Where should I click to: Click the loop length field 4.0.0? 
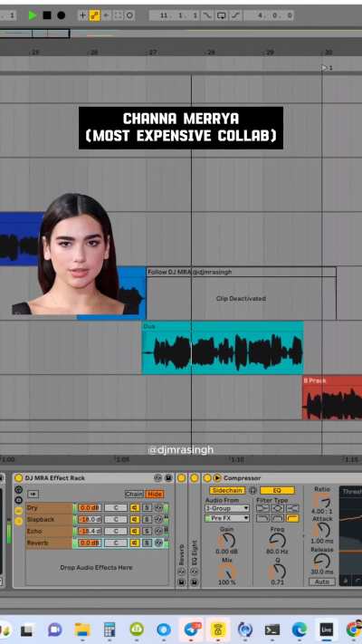coord(269,15)
